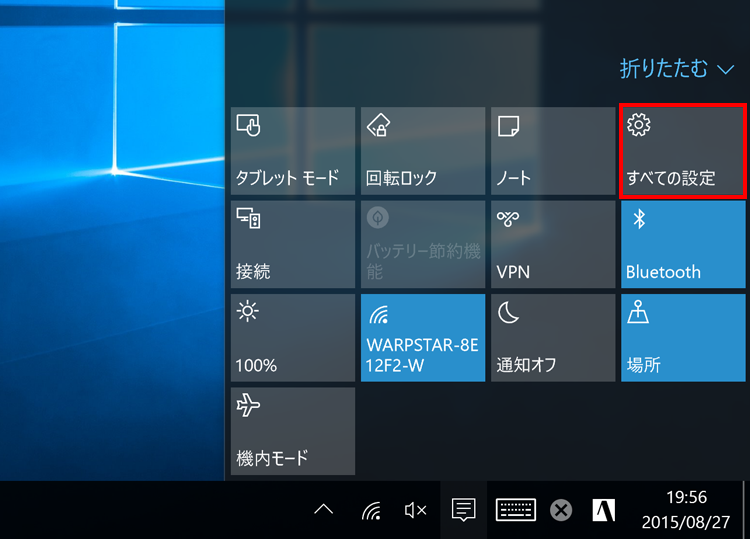
Task: Open the clock showing 19:56 2015/08/27
Action: 686,510
